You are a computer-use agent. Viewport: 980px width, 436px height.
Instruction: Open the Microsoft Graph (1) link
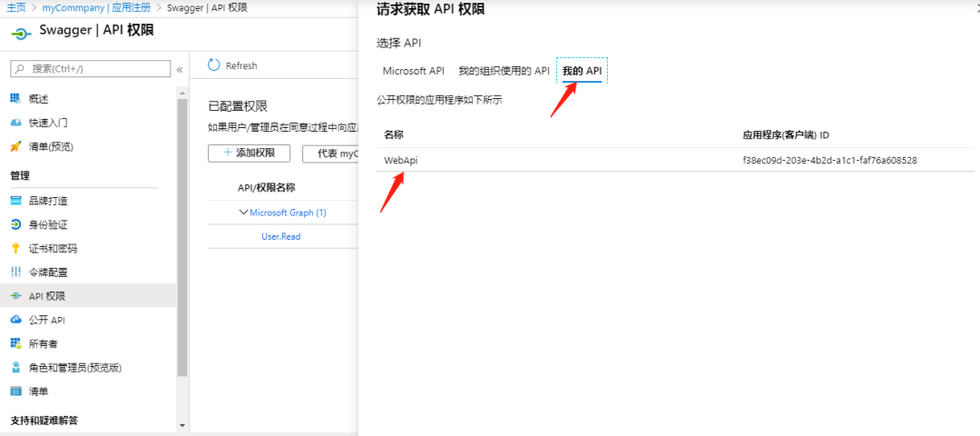(x=289, y=213)
